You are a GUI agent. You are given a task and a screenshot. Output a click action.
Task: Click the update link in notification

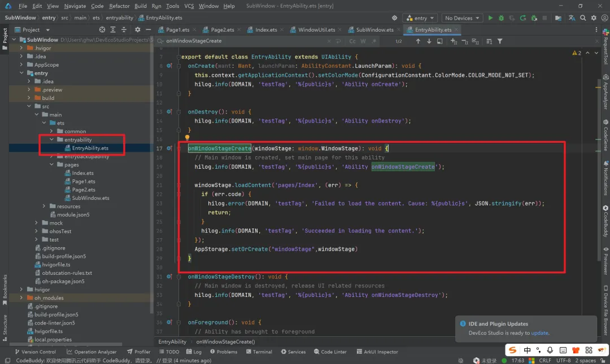tap(539, 333)
